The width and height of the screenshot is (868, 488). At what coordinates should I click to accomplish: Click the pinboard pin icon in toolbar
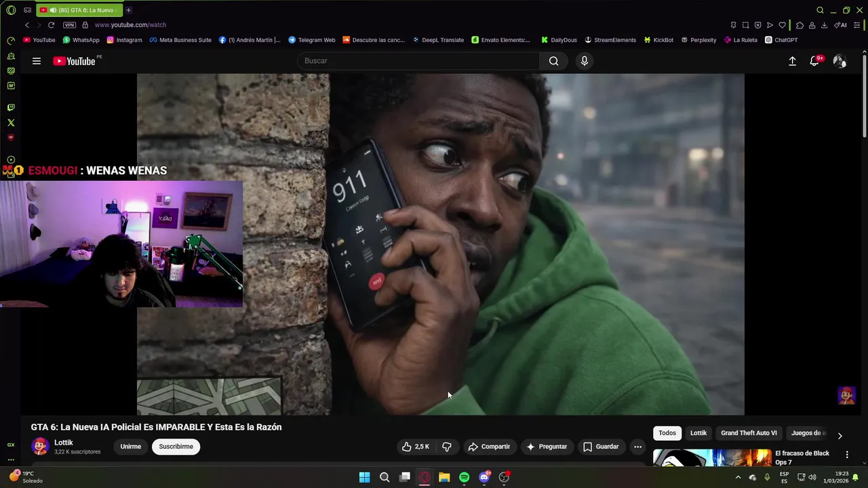[733, 25]
